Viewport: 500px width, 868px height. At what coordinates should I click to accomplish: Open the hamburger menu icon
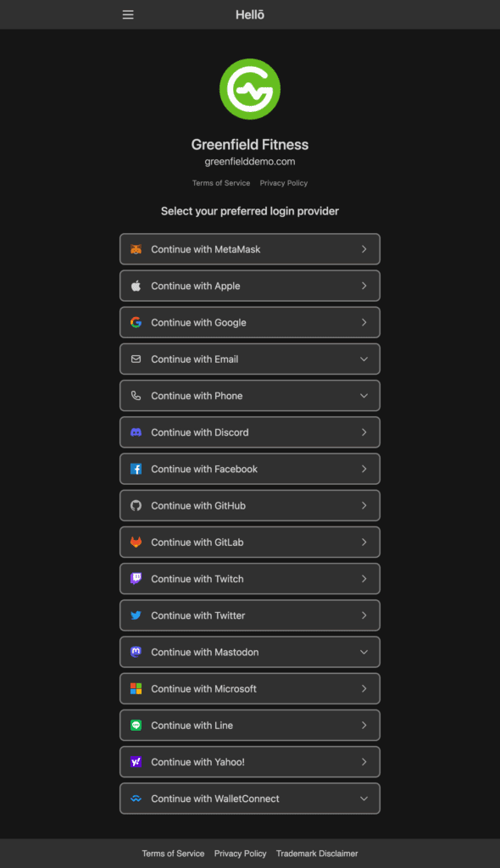pos(128,15)
